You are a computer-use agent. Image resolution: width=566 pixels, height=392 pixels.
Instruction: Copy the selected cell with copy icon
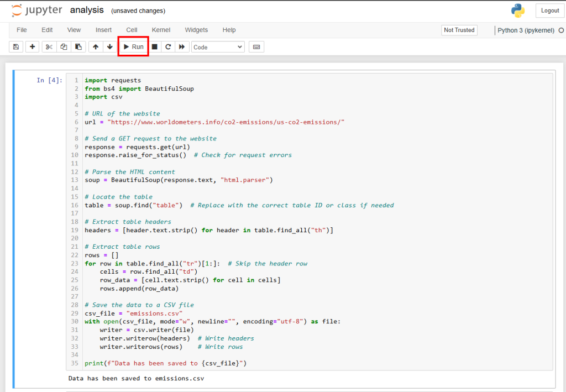63,46
